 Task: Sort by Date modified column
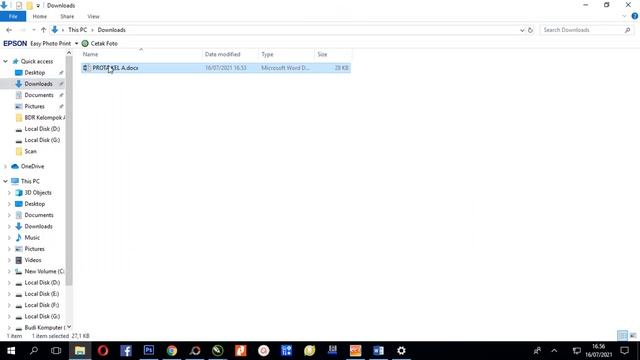tap(230, 54)
